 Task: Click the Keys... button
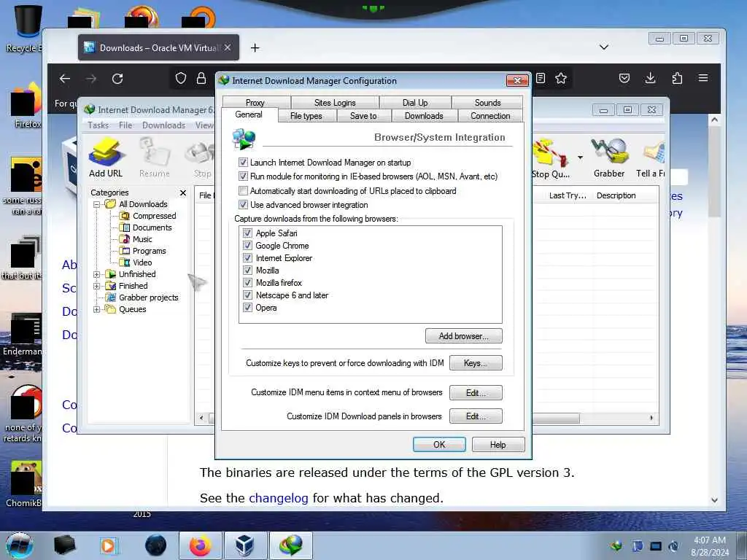tap(476, 363)
